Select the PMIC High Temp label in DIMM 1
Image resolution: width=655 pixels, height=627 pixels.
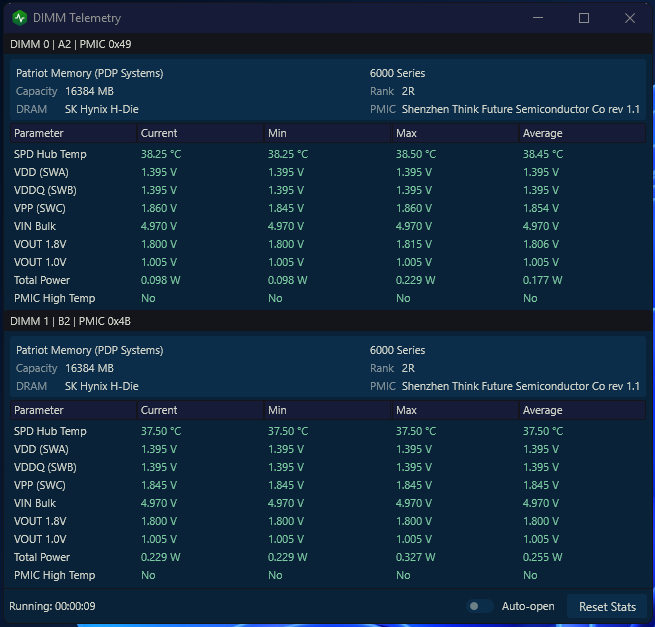tap(54, 575)
